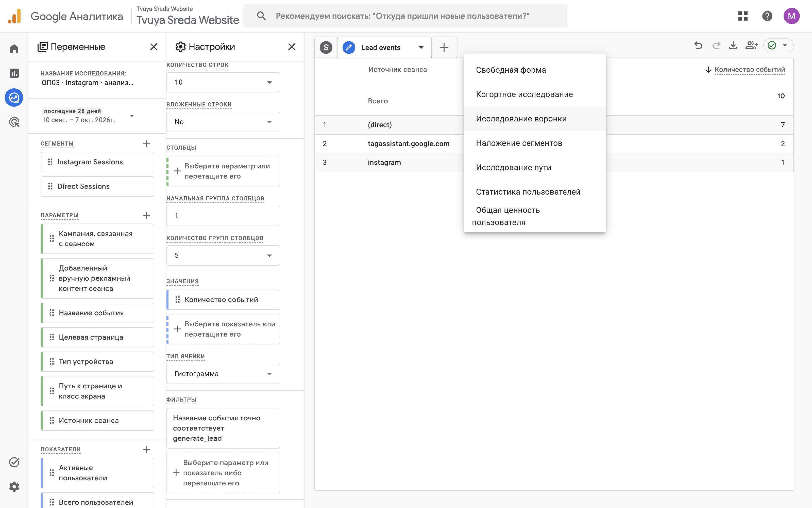Image resolution: width=812 pixels, height=508 pixels.
Task: Click the tagassistant.google.com row
Action: point(554,144)
